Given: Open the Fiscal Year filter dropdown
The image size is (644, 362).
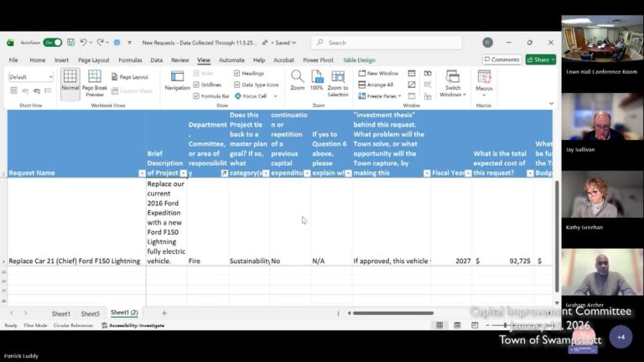Looking at the screenshot, I should [x=467, y=173].
